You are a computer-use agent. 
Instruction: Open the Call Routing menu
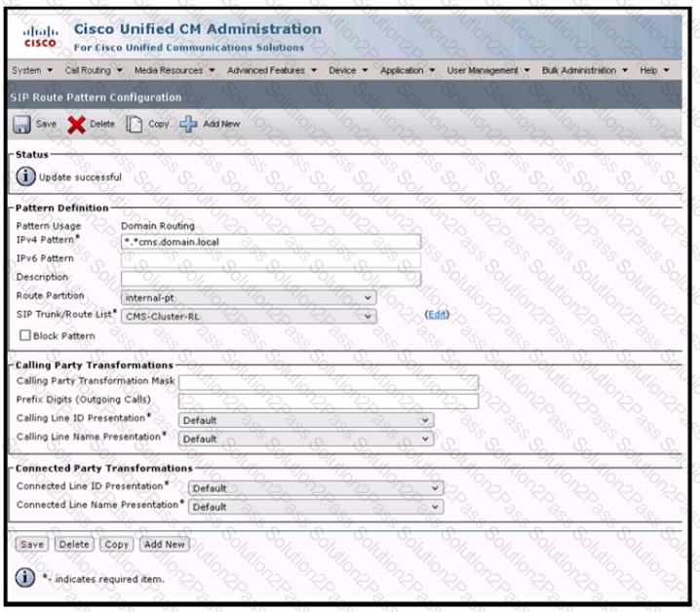94,70
